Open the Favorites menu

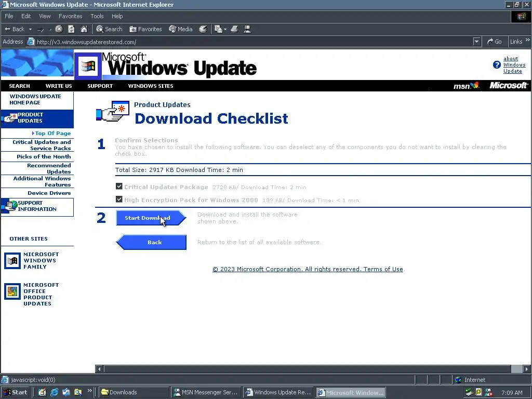70,16
